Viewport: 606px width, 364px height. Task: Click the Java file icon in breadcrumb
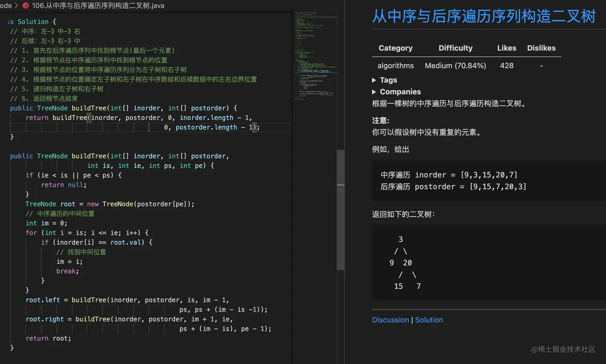tap(26, 6)
